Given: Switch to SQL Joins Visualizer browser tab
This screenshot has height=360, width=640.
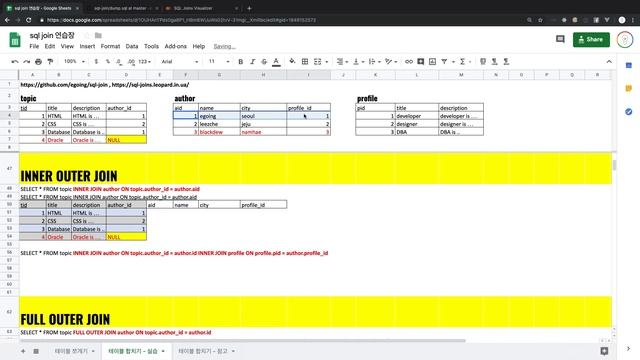Looking at the screenshot, I should (x=193, y=8).
